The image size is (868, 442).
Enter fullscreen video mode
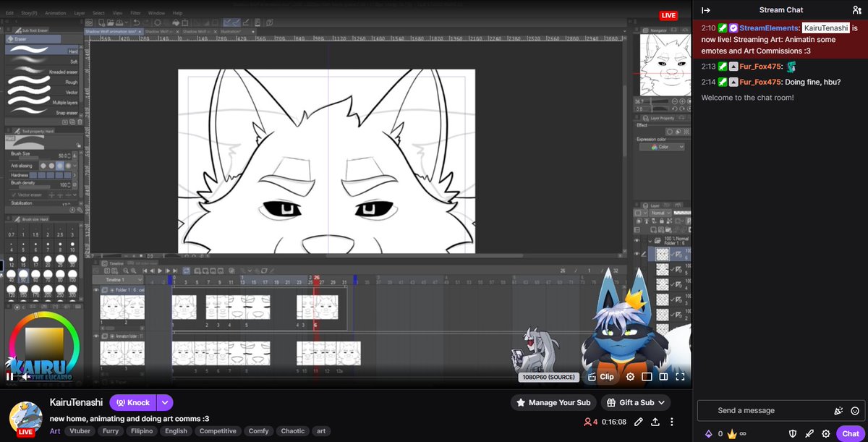(x=680, y=376)
